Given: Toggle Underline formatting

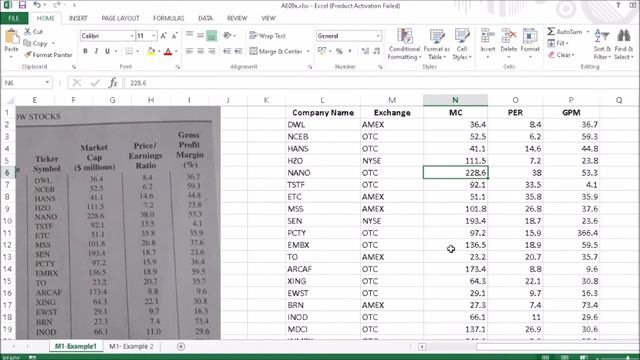Looking at the screenshot, I should 107,51.
